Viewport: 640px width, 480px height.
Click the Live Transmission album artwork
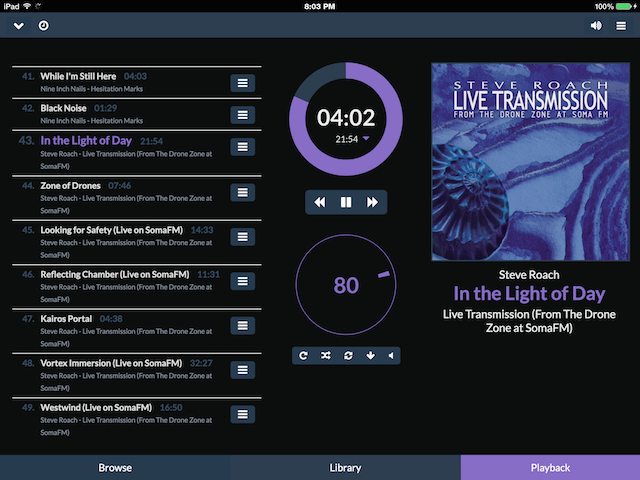click(x=531, y=162)
